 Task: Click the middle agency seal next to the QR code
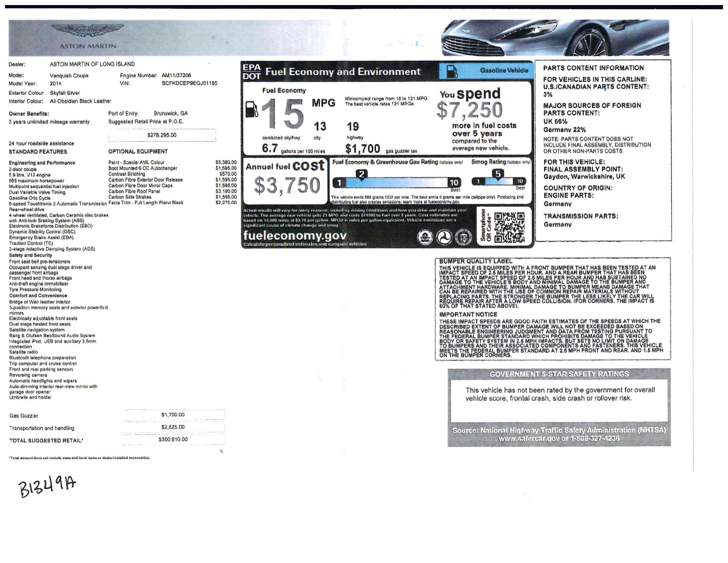(443, 237)
